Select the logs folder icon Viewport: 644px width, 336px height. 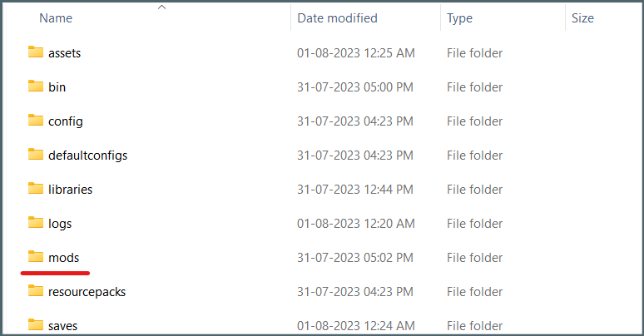point(35,223)
